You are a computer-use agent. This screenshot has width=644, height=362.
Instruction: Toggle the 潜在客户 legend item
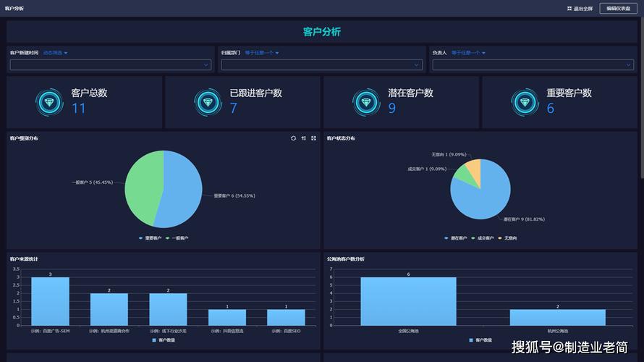(x=456, y=238)
